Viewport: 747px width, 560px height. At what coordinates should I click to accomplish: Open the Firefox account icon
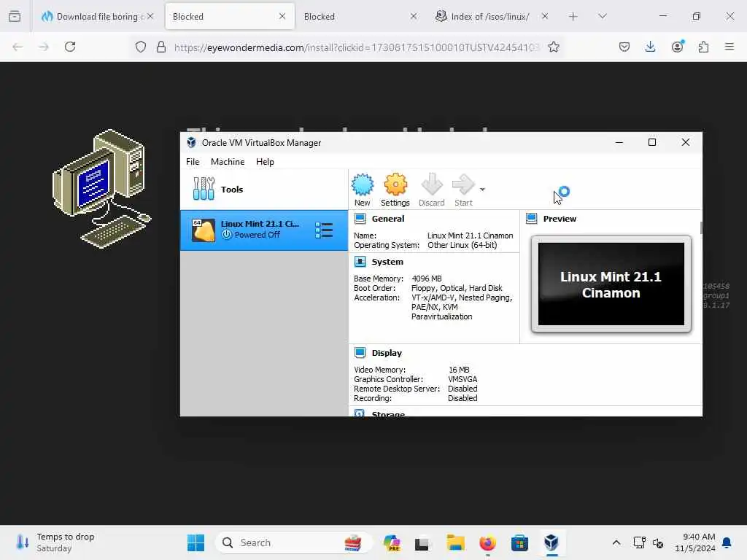pyautogui.click(x=677, y=47)
